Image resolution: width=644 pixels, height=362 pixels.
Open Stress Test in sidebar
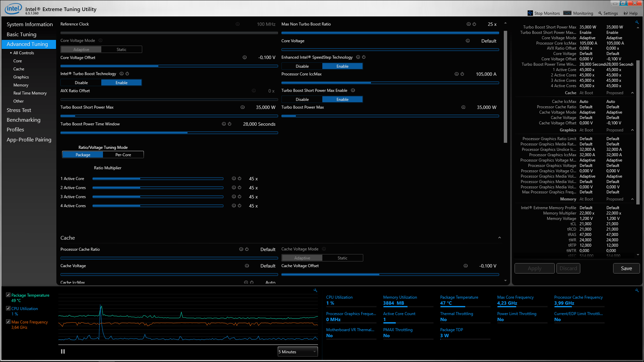point(19,110)
